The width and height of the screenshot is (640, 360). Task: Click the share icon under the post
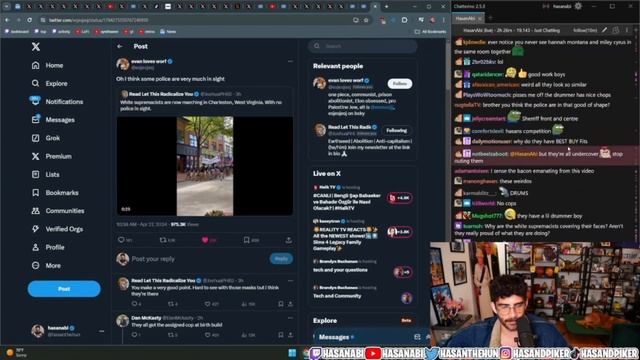tap(289, 240)
